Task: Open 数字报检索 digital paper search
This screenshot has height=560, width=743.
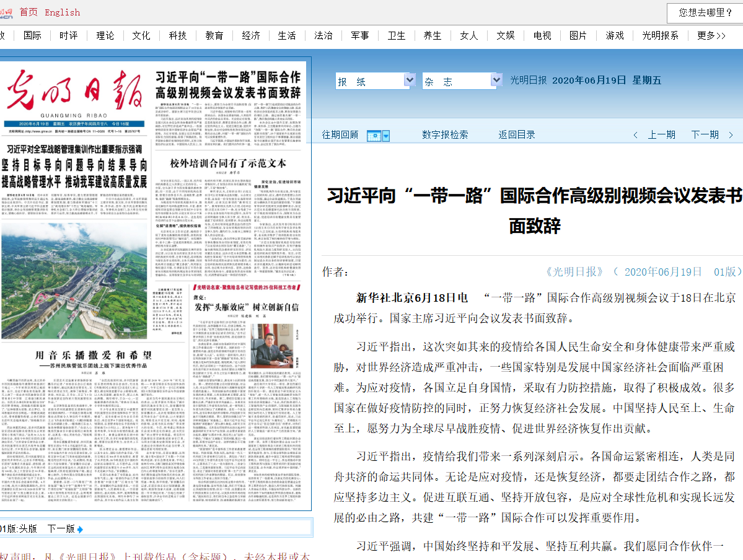Action: [445, 135]
